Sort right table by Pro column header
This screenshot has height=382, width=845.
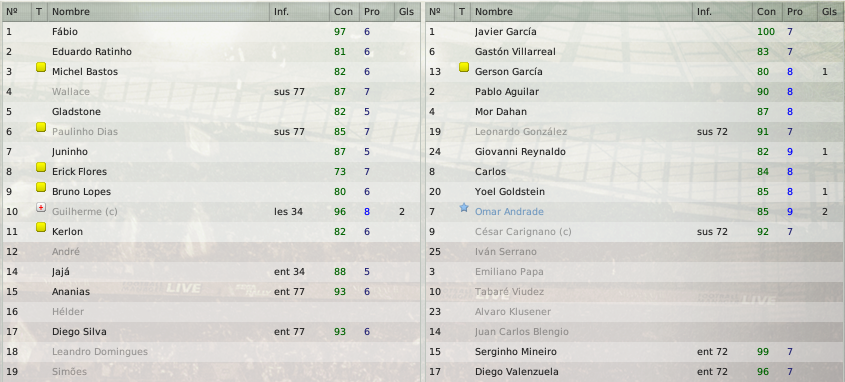[x=798, y=11]
